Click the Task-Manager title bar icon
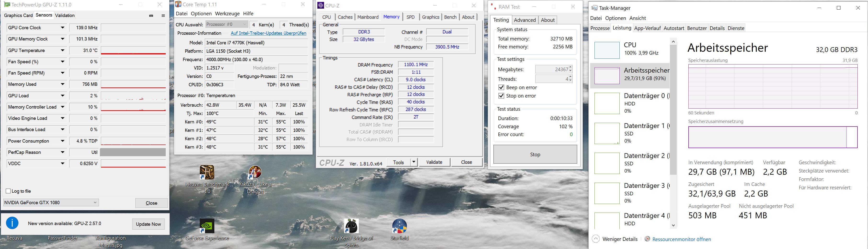This screenshot has height=249, width=868. coord(594,8)
